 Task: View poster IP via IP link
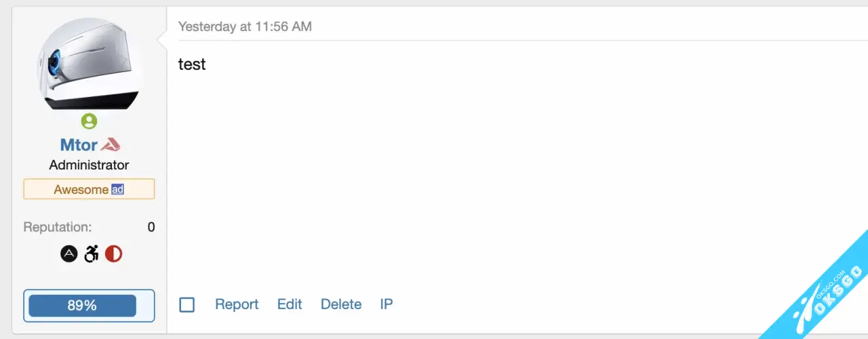pos(387,304)
